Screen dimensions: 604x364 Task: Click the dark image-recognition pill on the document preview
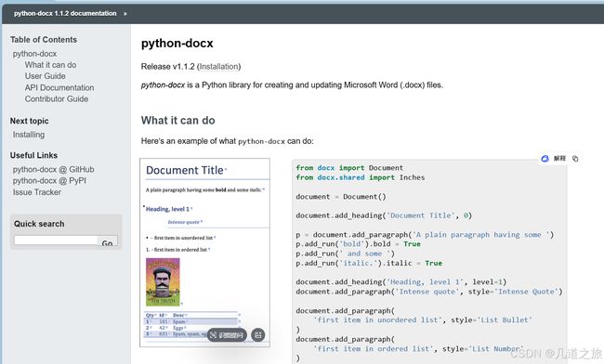[x=227, y=335]
